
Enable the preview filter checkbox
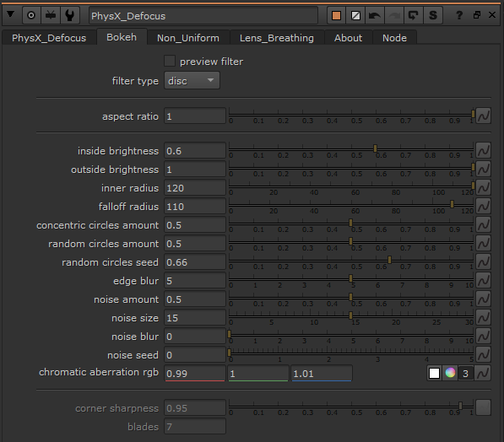point(170,61)
